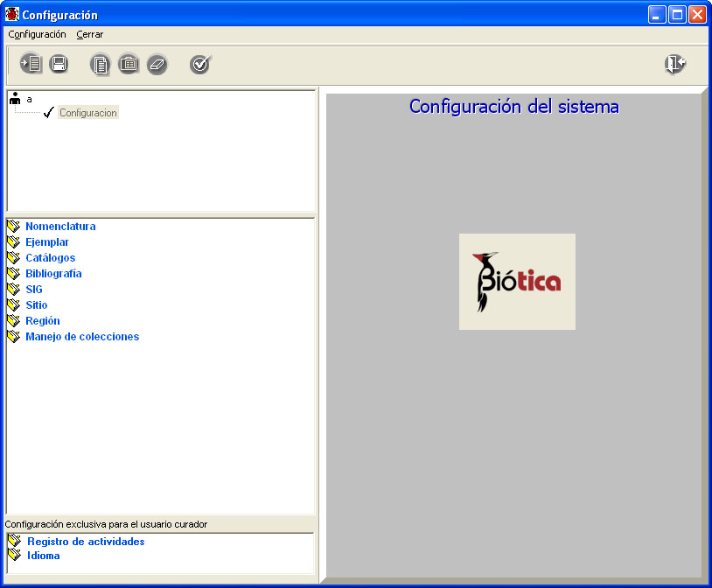The image size is (712, 588).
Task: Open the Manejo de colecciones link
Action: pos(82,337)
